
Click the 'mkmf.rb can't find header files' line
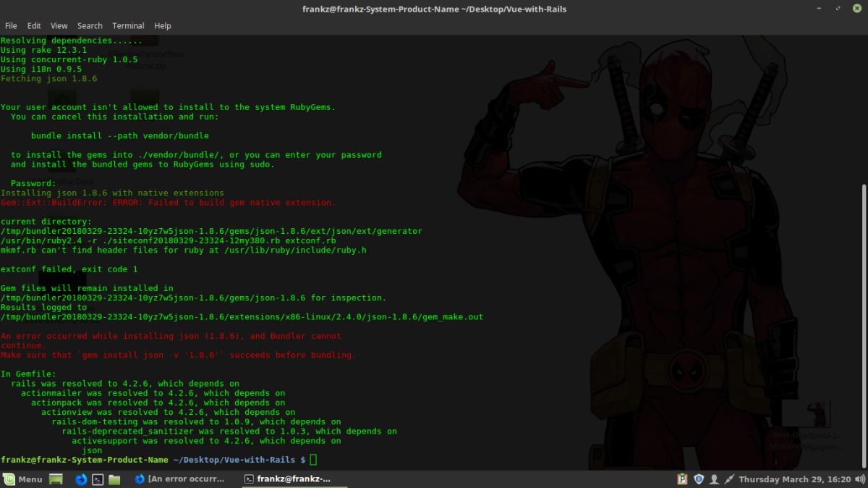point(183,250)
